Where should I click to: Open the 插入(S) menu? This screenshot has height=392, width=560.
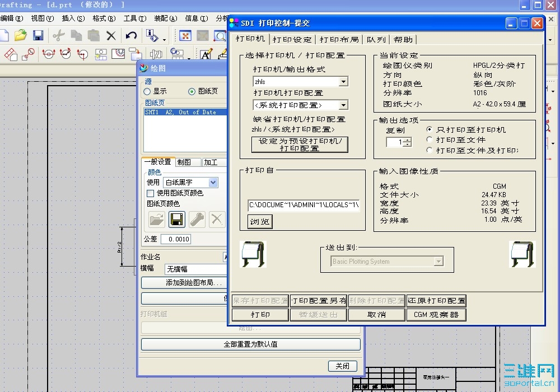click(73, 18)
